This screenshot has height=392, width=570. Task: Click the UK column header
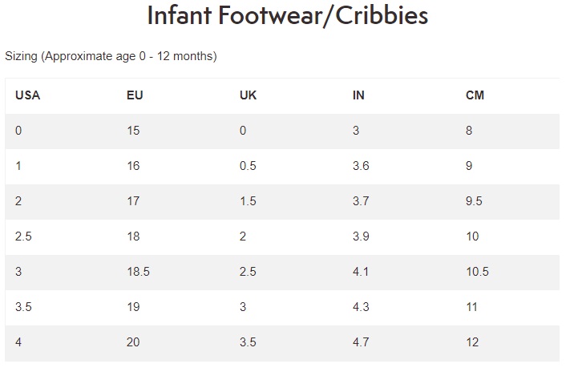click(x=248, y=95)
